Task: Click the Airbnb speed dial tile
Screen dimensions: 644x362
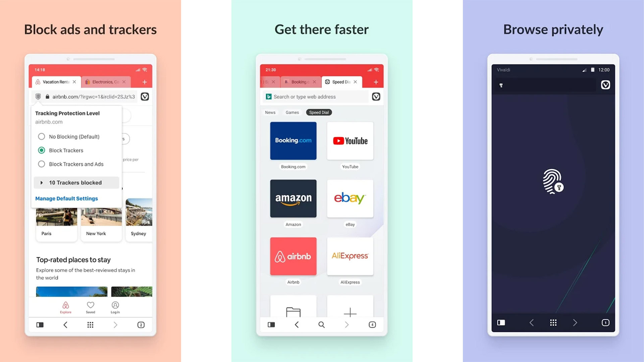Action: tap(293, 256)
